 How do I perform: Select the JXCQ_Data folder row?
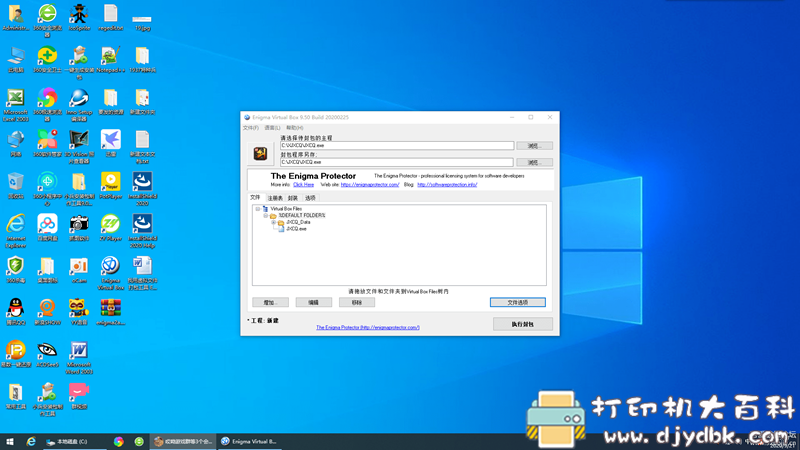click(298, 222)
